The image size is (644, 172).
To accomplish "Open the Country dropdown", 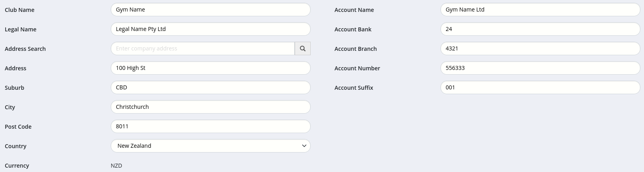I will pos(210,146).
